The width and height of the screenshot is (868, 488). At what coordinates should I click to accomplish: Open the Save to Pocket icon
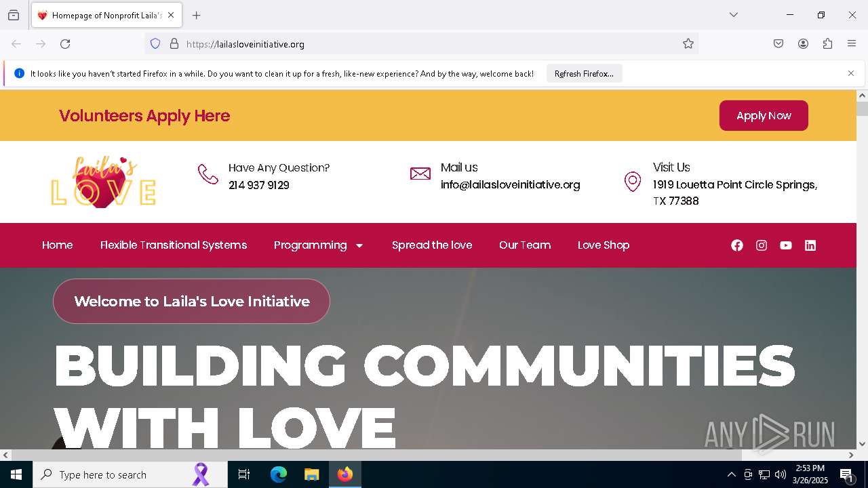click(778, 44)
